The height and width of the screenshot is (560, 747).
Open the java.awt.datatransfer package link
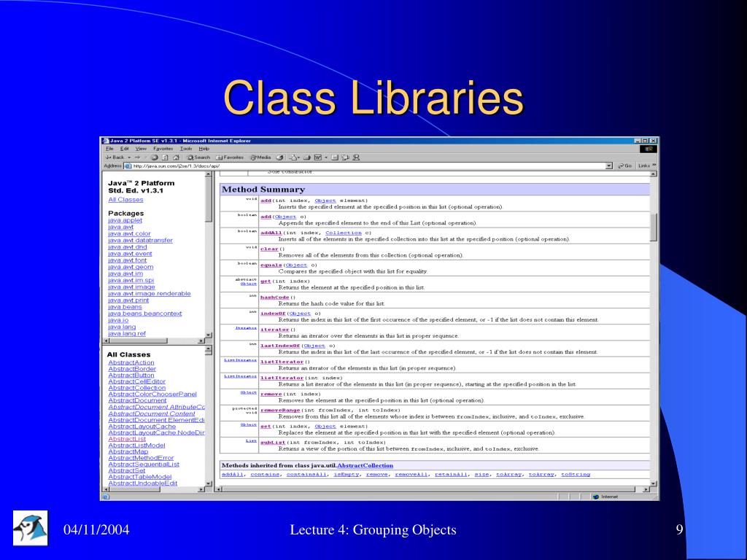point(141,241)
